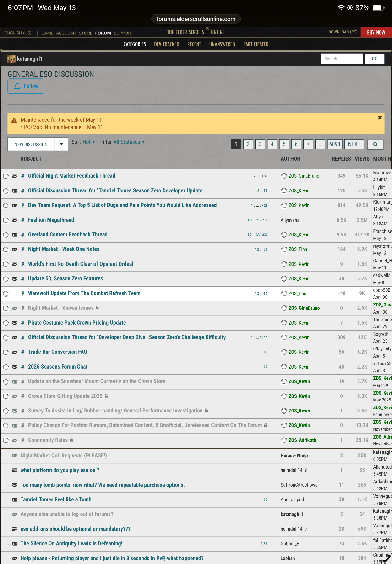Expand the New Discussion dropdown arrow
This screenshot has width=392, height=564.
click(61, 144)
